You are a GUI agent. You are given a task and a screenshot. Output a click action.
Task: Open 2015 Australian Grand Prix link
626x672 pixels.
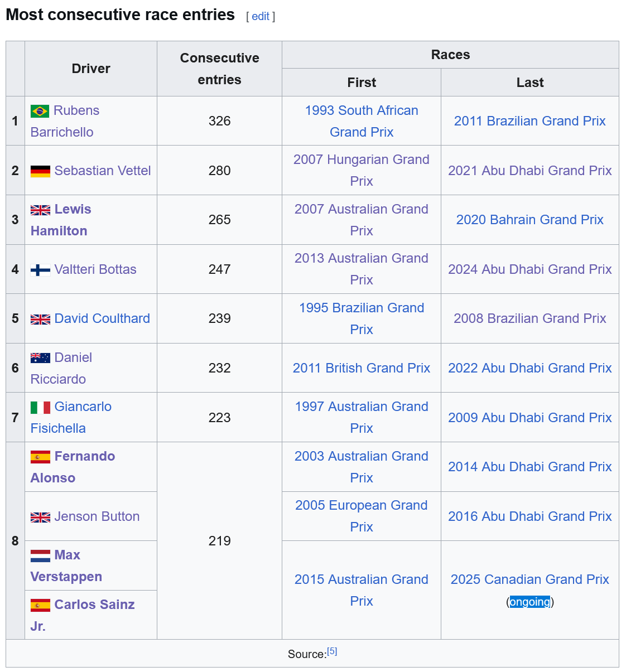click(362, 590)
